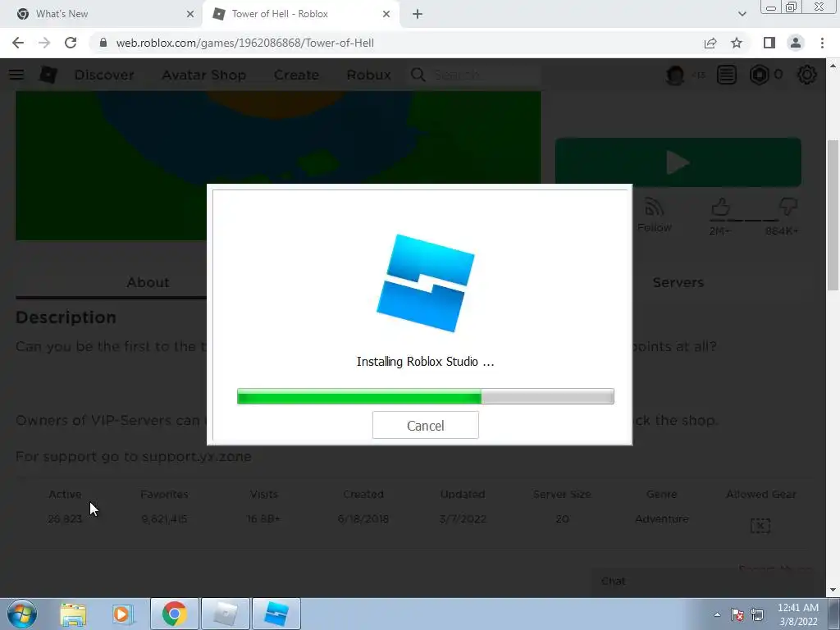840x630 pixels.
Task: Like the game with thumbs up
Action: [x=720, y=207]
